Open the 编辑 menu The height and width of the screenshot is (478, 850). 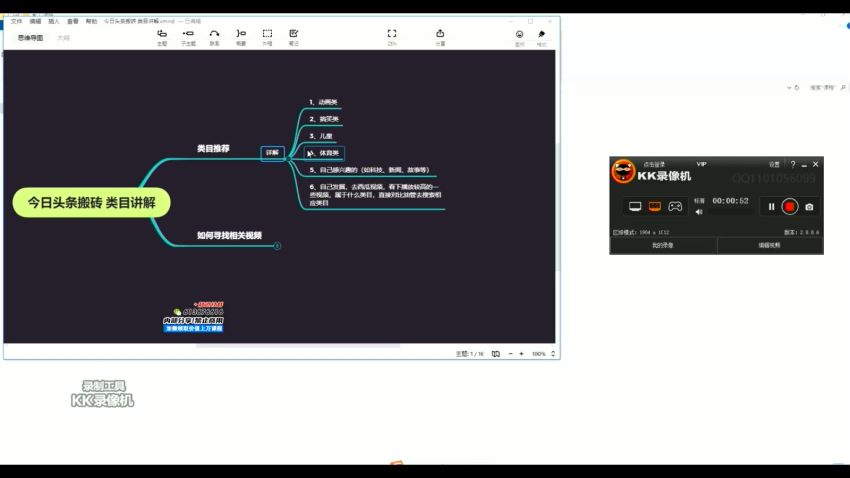click(x=35, y=21)
